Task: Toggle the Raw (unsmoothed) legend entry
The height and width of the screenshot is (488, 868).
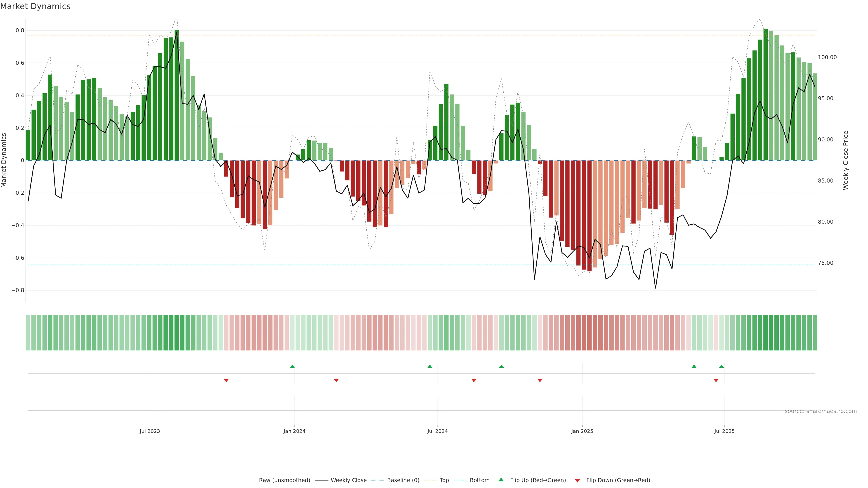Action: tap(284, 480)
